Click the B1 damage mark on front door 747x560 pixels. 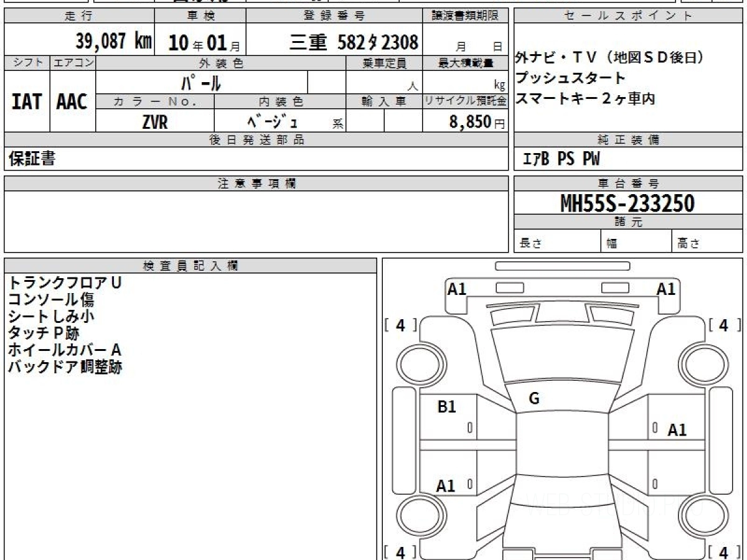tap(447, 407)
